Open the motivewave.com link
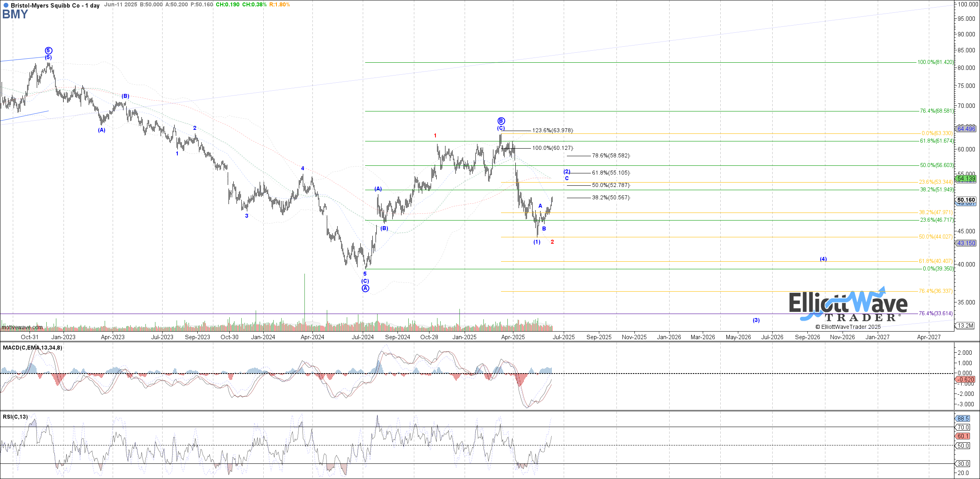 [x=22, y=327]
